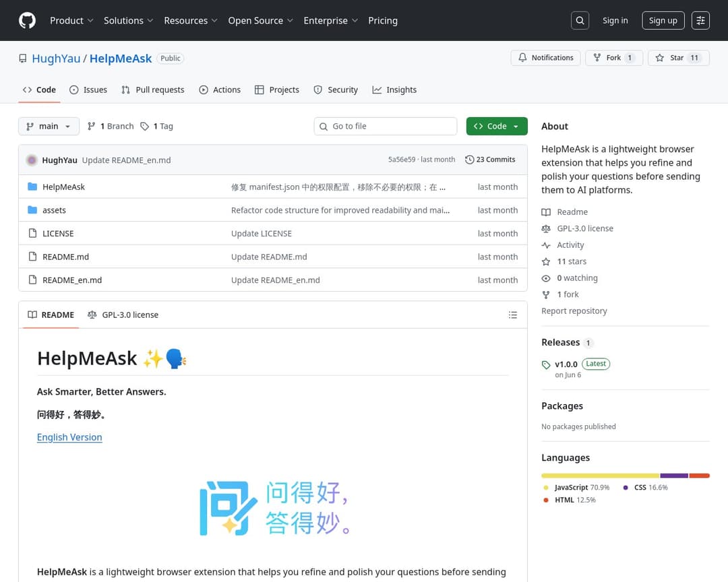Image resolution: width=728 pixels, height=582 pixels.
Task: Expand the Enterprise menu
Action: click(330, 20)
